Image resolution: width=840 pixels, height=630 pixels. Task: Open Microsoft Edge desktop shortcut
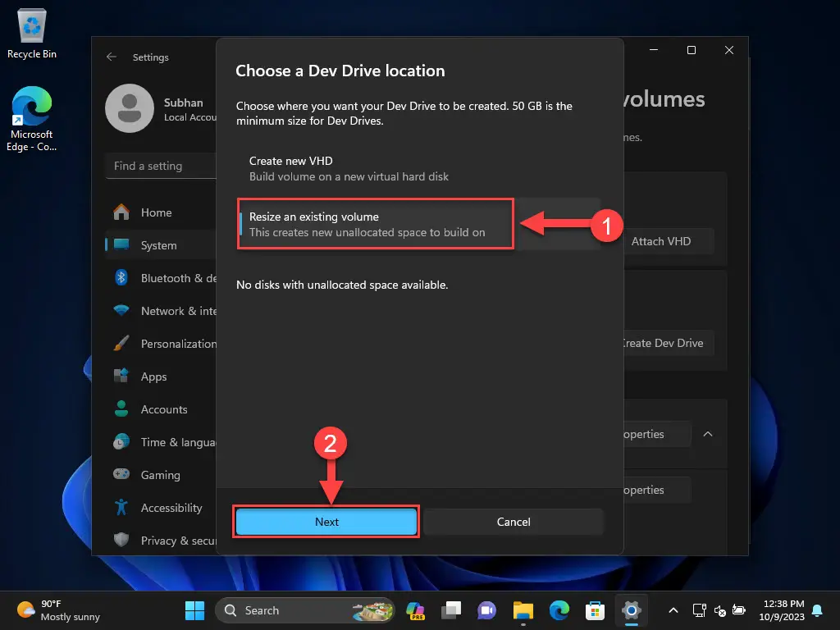point(32,119)
